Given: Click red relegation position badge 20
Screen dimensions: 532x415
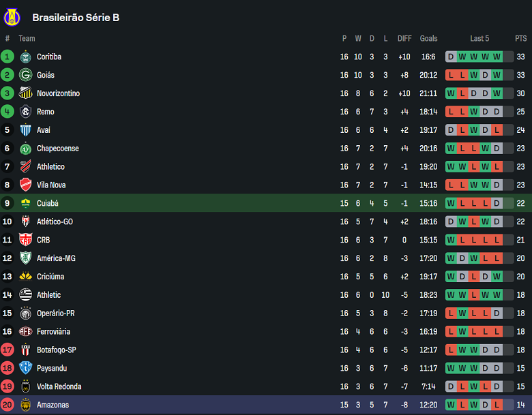Looking at the screenshot, I should [8, 405].
